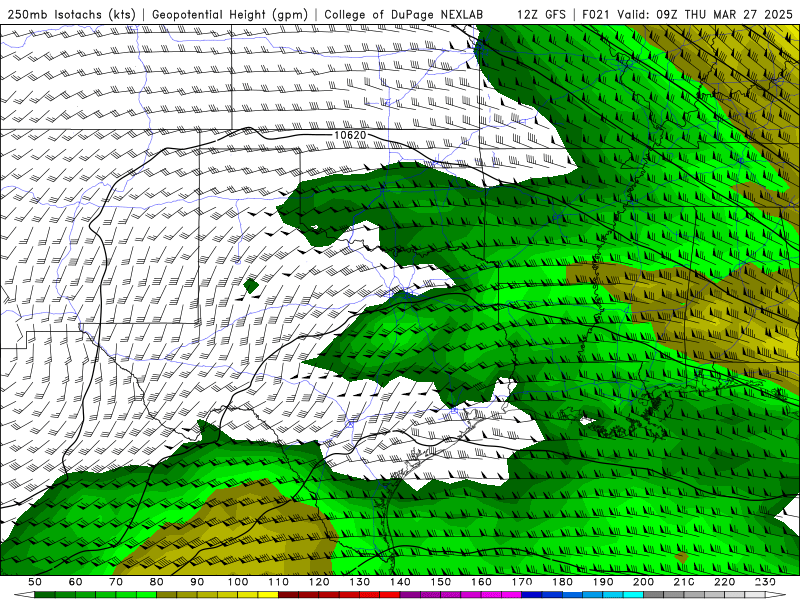The image size is (800, 600).
Task: Click the legend value 110
Action: click(x=278, y=582)
